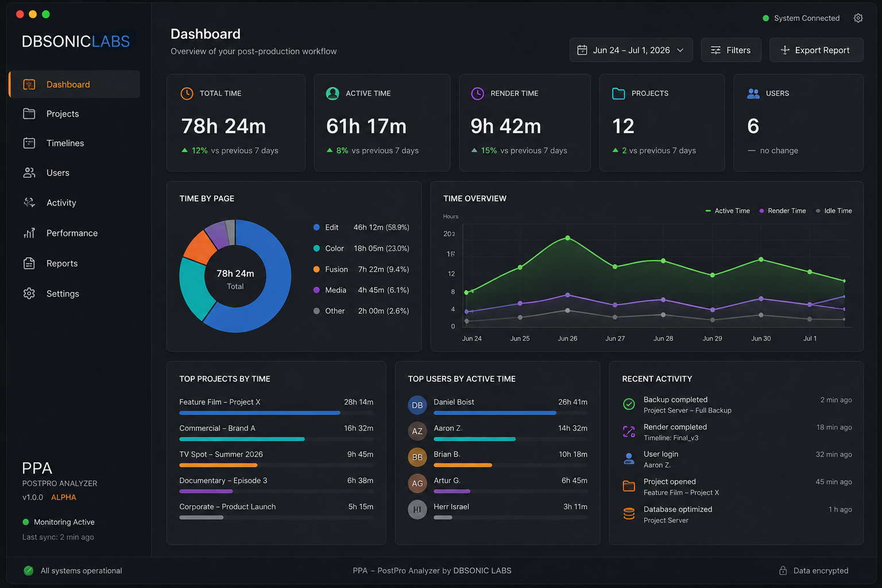
Task: Click the Jun 26 peak point on Active Time
Action: tap(568, 238)
